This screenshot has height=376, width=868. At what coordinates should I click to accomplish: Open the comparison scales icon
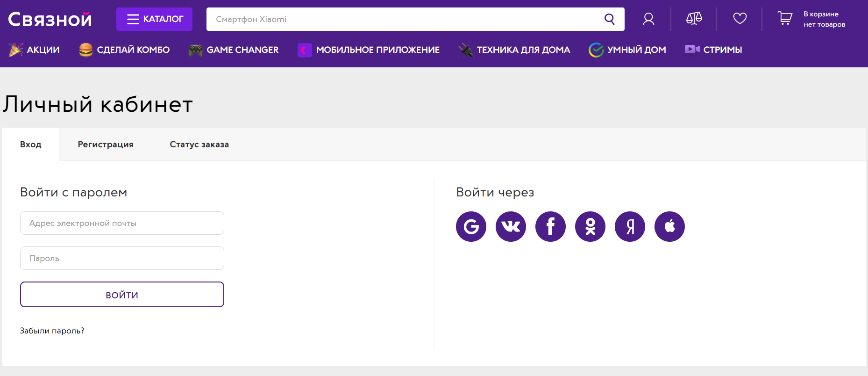point(694,19)
